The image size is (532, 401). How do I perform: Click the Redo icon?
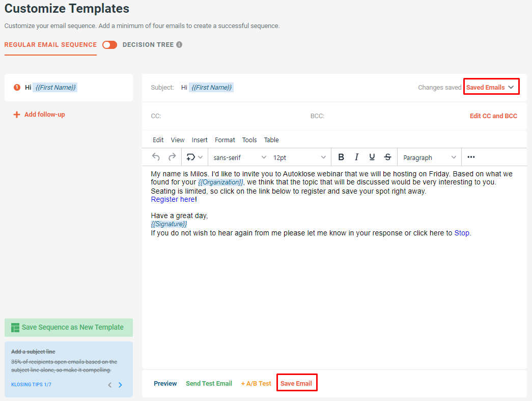173,157
